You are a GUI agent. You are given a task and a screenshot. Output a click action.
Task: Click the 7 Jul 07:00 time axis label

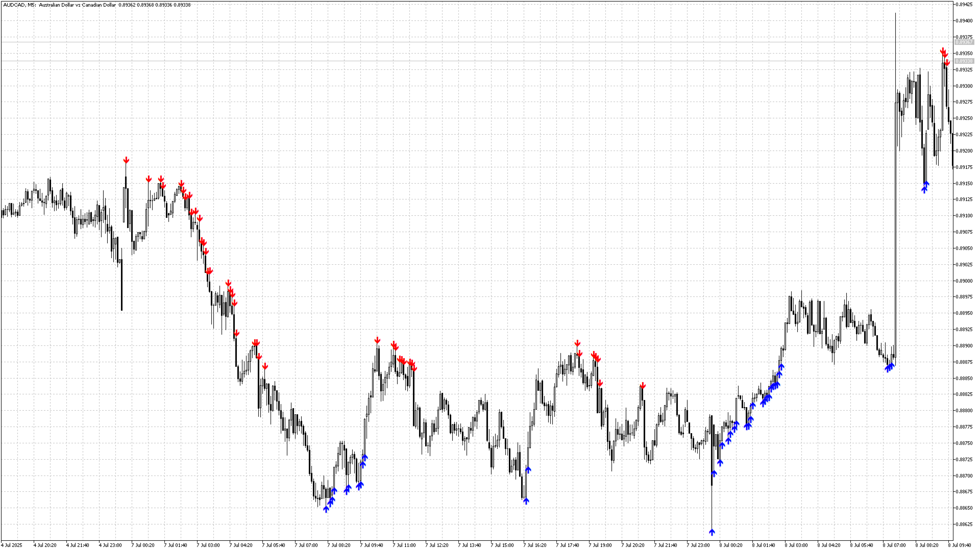pyautogui.click(x=306, y=545)
